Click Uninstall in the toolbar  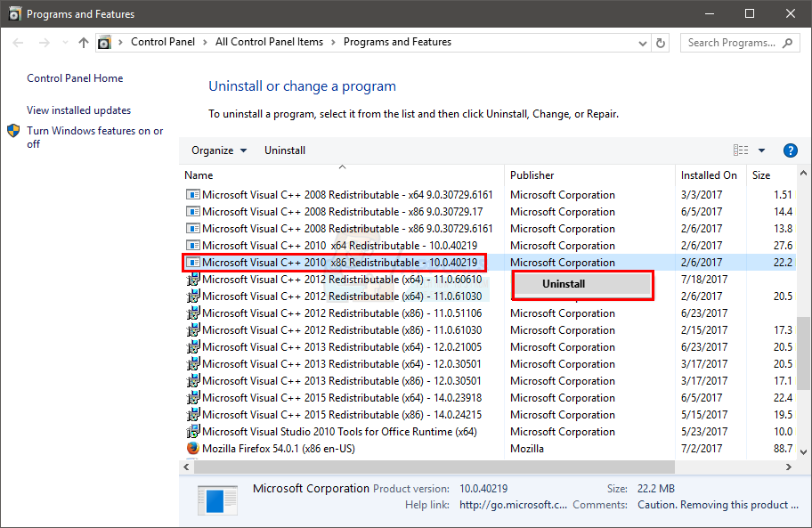(x=285, y=150)
